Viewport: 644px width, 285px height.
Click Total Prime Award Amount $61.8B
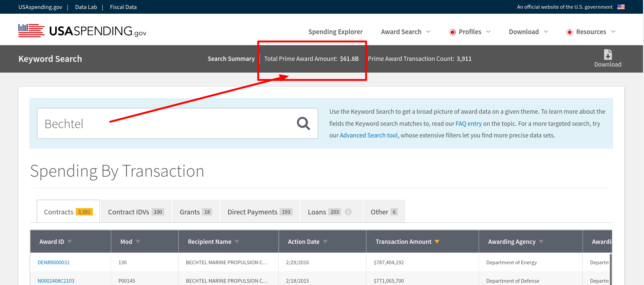pyautogui.click(x=311, y=59)
